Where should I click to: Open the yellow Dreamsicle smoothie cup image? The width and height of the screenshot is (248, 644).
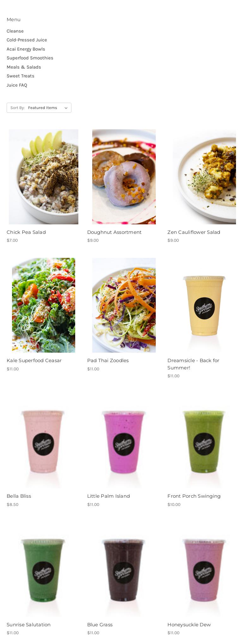pyautogui.click(x=204, y=305)
